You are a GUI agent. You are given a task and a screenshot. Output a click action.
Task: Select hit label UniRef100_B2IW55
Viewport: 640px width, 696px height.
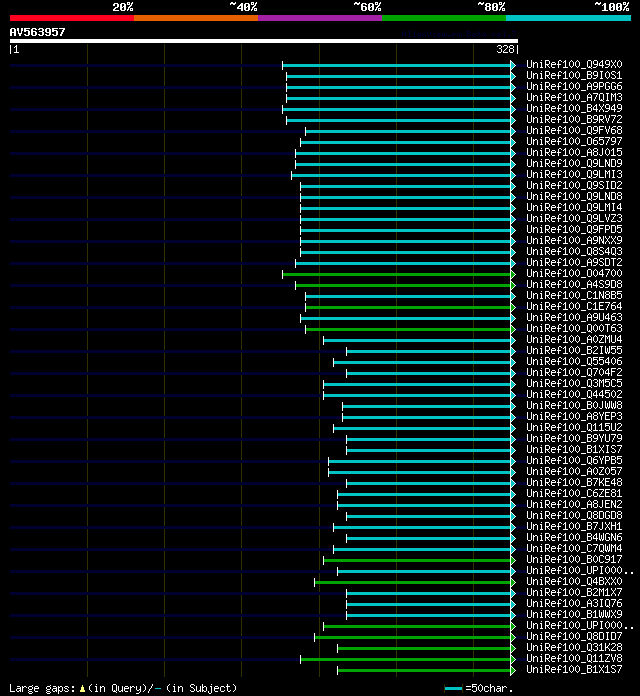(x=574, y=350)
